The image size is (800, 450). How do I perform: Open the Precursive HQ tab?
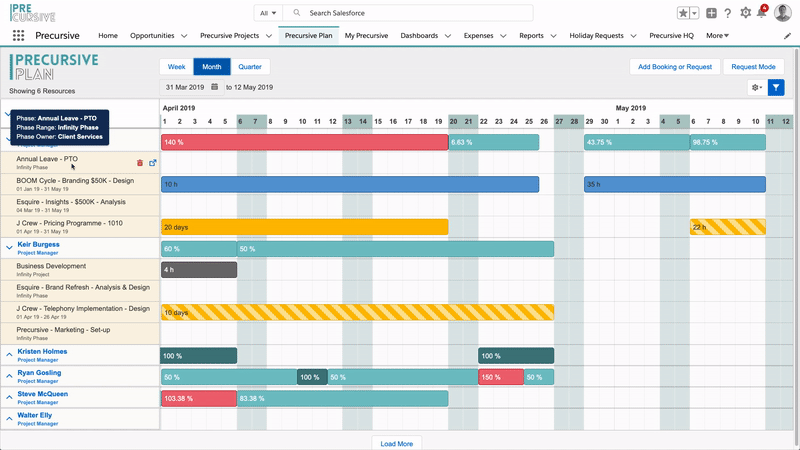(671, 36)
